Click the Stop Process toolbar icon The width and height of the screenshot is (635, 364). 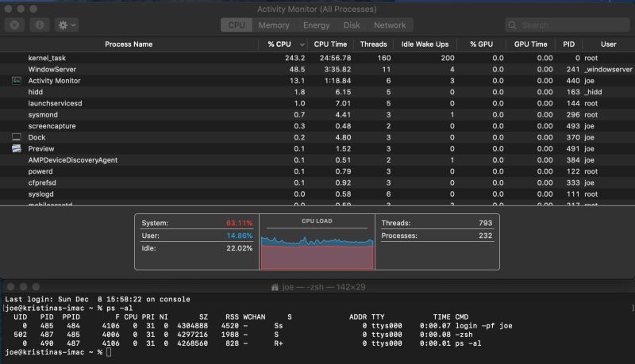click(14, 25)
